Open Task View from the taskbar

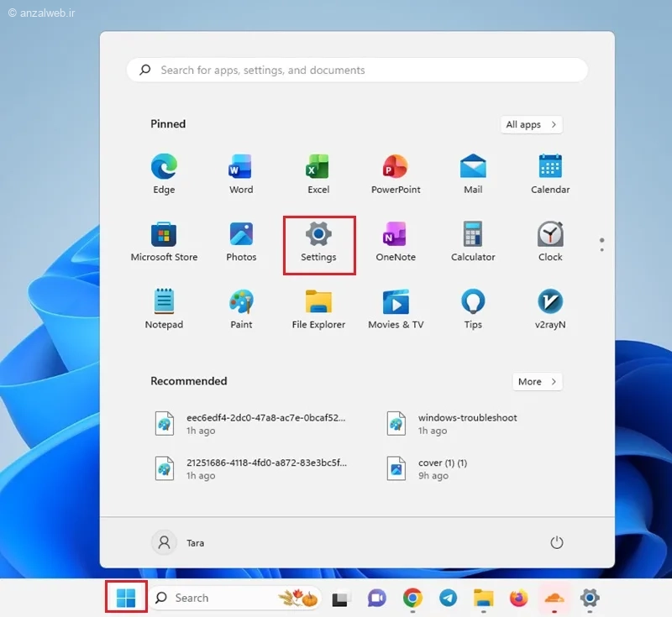point(340,598)
